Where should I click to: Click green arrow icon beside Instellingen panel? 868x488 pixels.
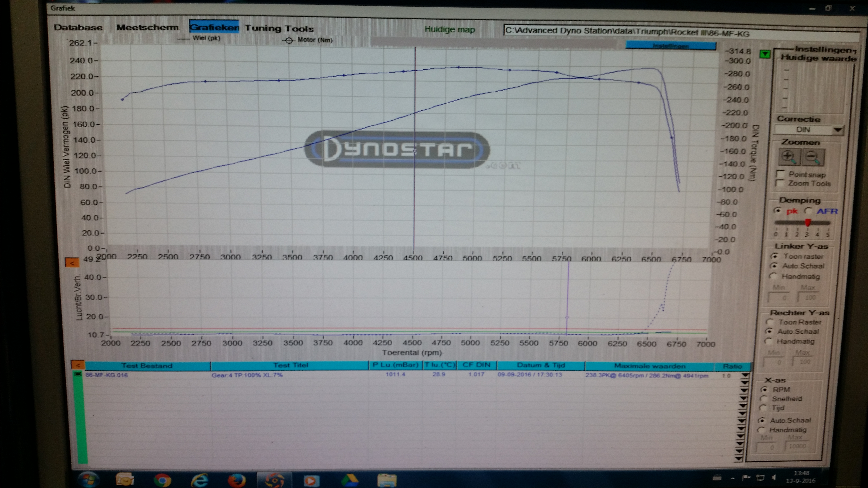(x=765, y=54)
